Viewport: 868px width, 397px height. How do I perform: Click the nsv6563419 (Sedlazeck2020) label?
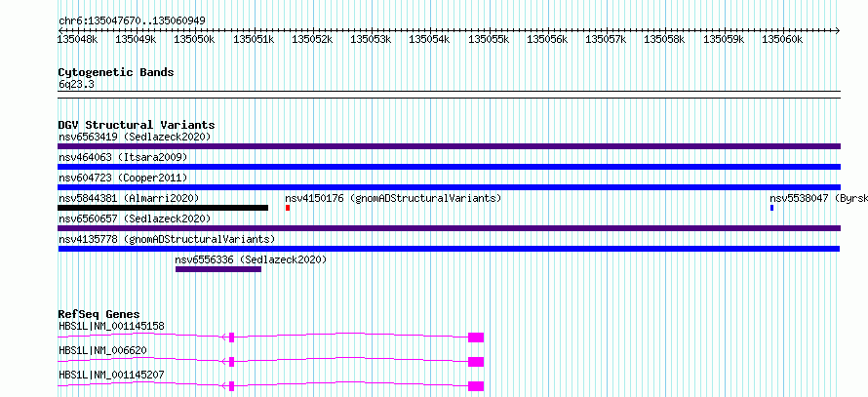pos(135,137)
